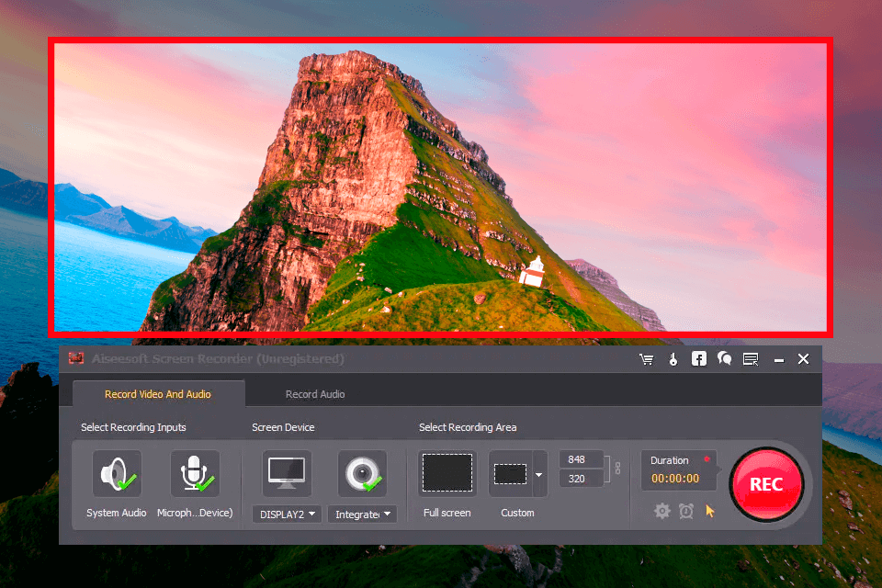Click the feedback chat bubble icon

[x=724, y=359]
